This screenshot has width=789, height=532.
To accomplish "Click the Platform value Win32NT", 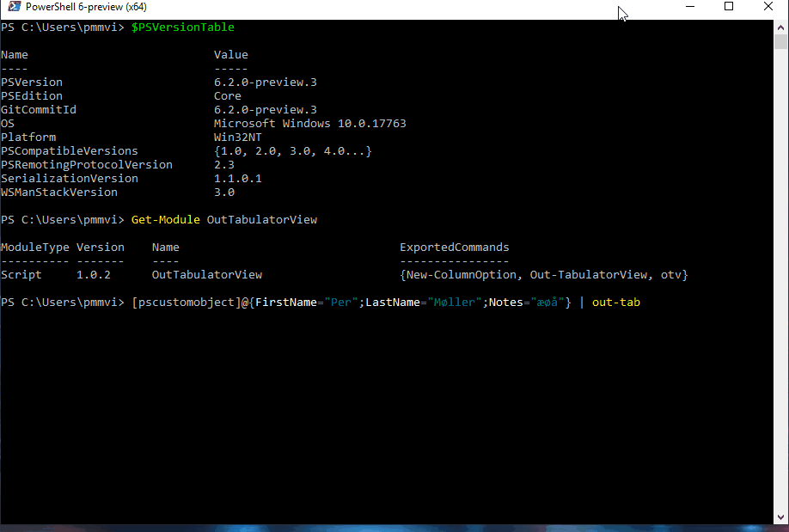I will pyautogui.click(x=237, y=137).
